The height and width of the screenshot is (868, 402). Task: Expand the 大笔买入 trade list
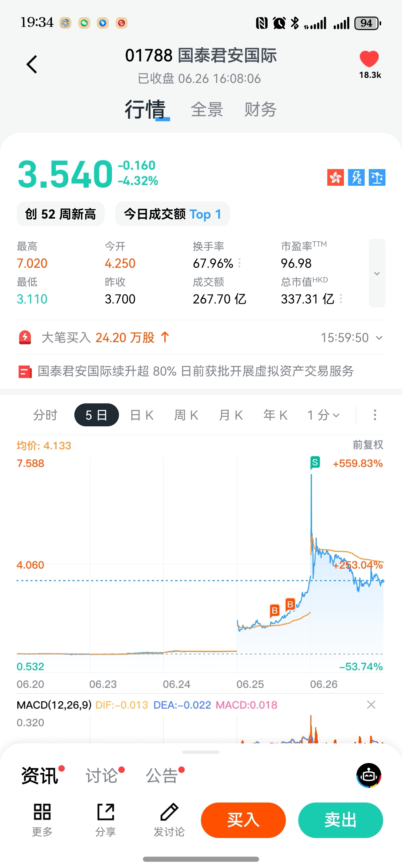(379, 338)
